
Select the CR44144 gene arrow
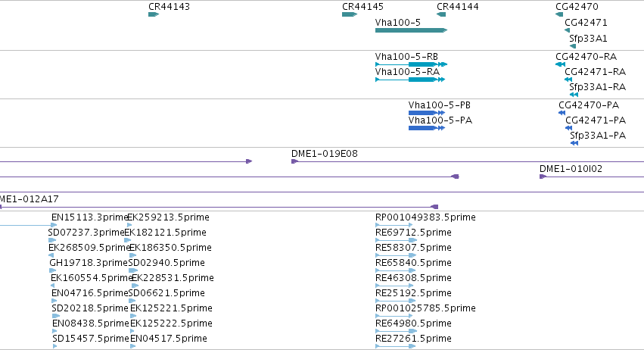[x=441, y=14]
